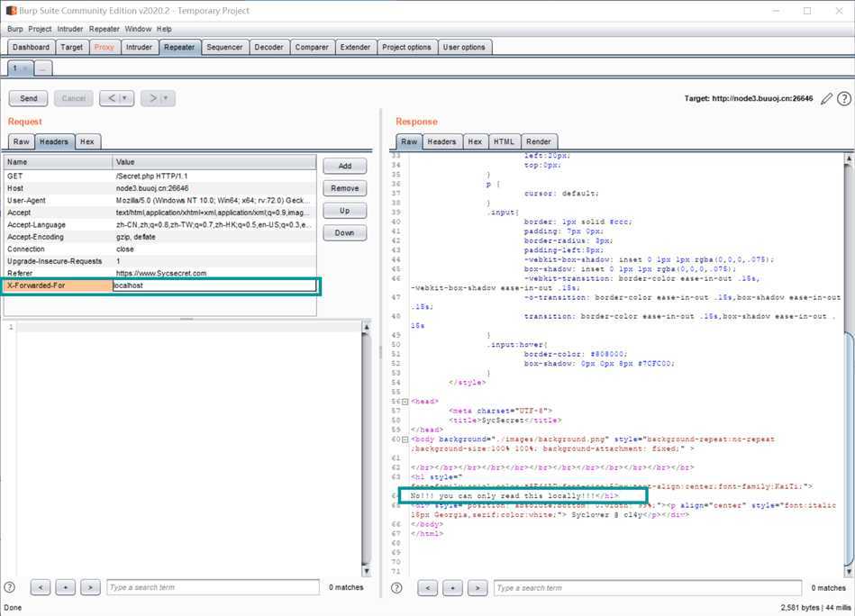Click Remove to delete the selected header
The height and width of the screenshot is (616, 855).
tap(345, 188)
